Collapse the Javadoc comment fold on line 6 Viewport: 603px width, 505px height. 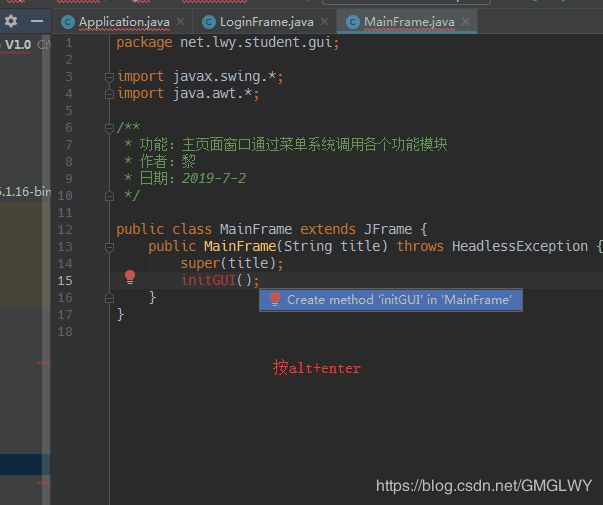point(109,128)
